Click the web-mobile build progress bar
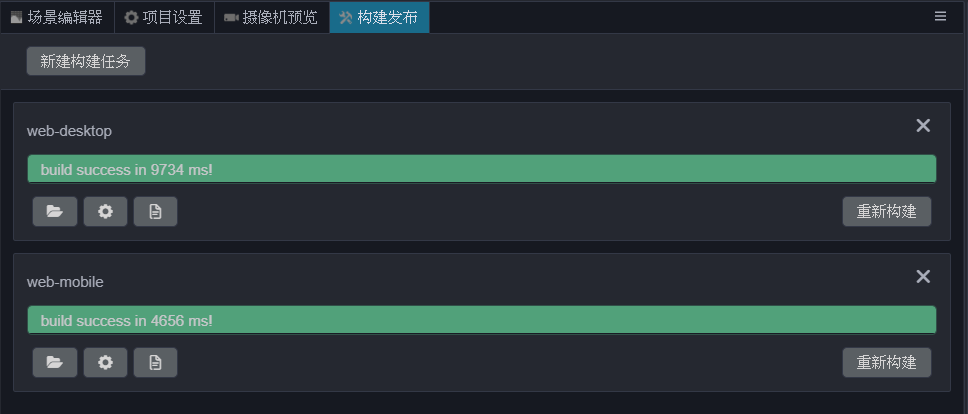Viewport: 968px width, 414px height. [x=481, y=320]
